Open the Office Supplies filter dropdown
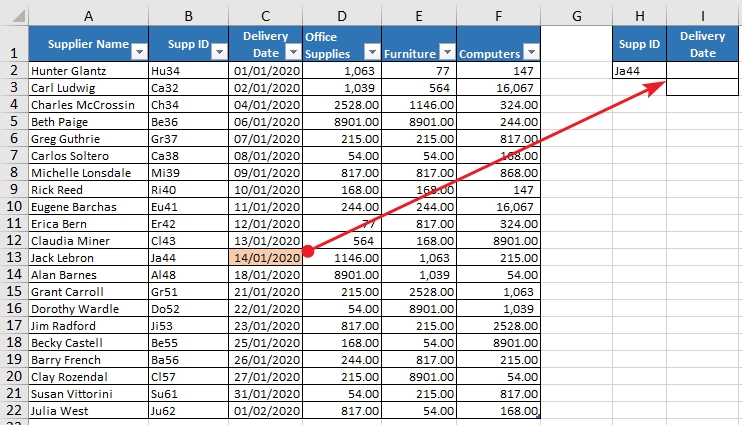 pyautogui.click(x=372, y=53)
